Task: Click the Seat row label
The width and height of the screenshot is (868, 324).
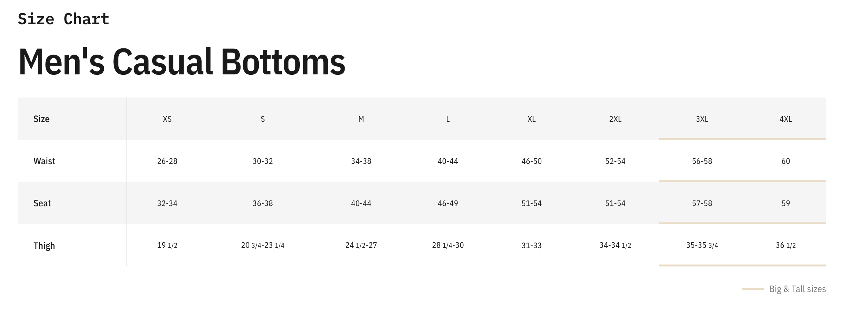Action: (x=42, y=203)
